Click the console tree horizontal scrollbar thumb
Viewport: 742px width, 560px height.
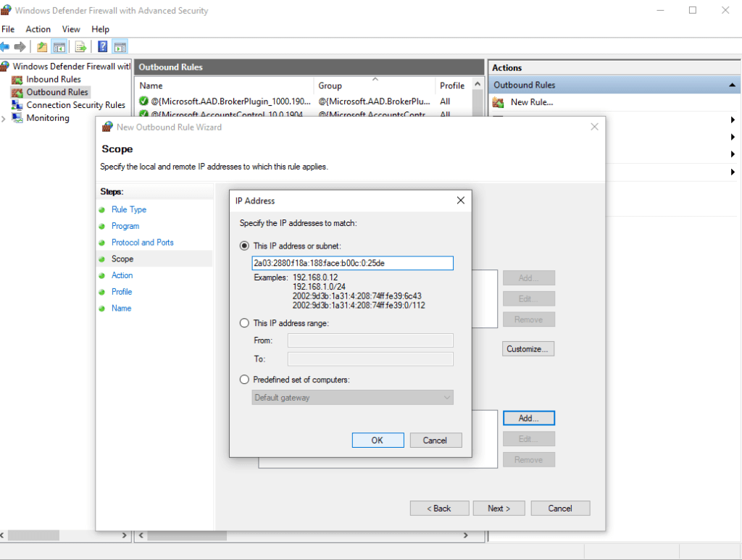[33, 535]
